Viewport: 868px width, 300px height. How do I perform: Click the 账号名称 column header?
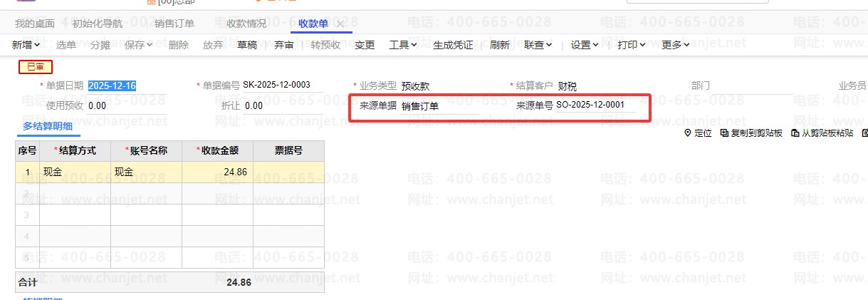(x=146, y=150)
